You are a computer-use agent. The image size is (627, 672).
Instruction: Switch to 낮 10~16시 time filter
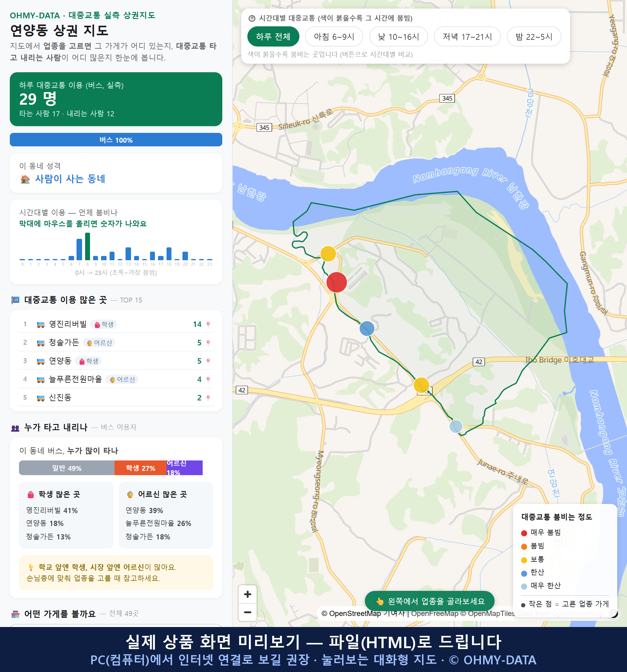pos(398,36)
